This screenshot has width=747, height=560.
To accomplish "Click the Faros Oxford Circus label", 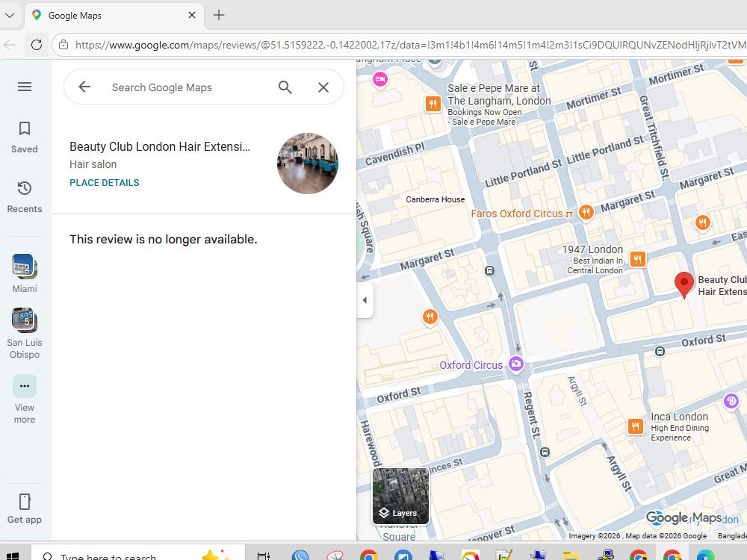I will [x=521, y=214].
